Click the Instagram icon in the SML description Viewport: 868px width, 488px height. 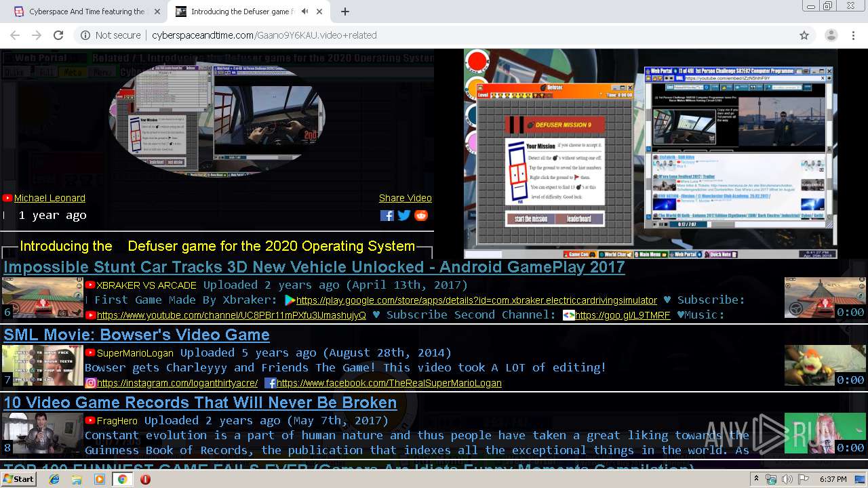90,383
